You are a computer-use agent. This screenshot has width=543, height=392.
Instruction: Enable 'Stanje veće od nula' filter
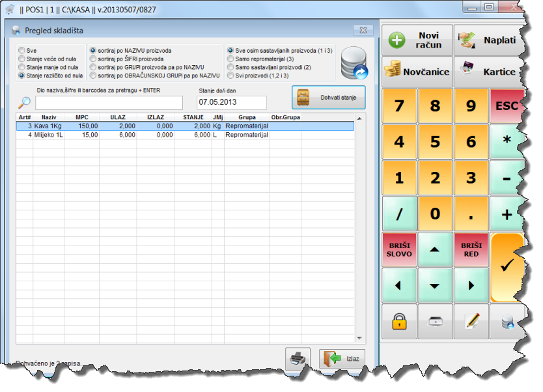click(23, 59)
